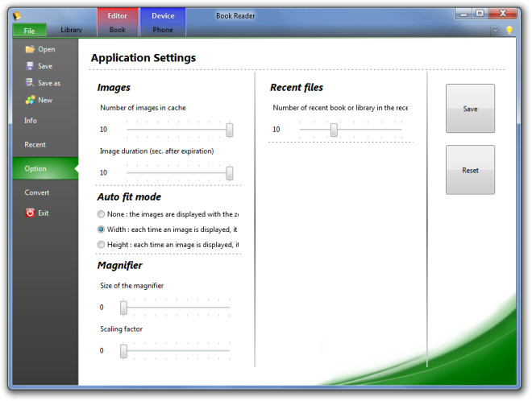The height and width of the screenshot is (401, 532).
Task: Click the Save as icon
Action: click(x=30, y=83)
